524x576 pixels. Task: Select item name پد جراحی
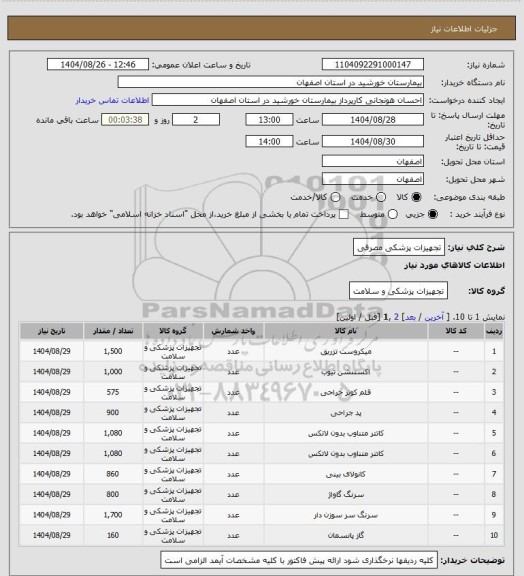(x=345, y=413)
